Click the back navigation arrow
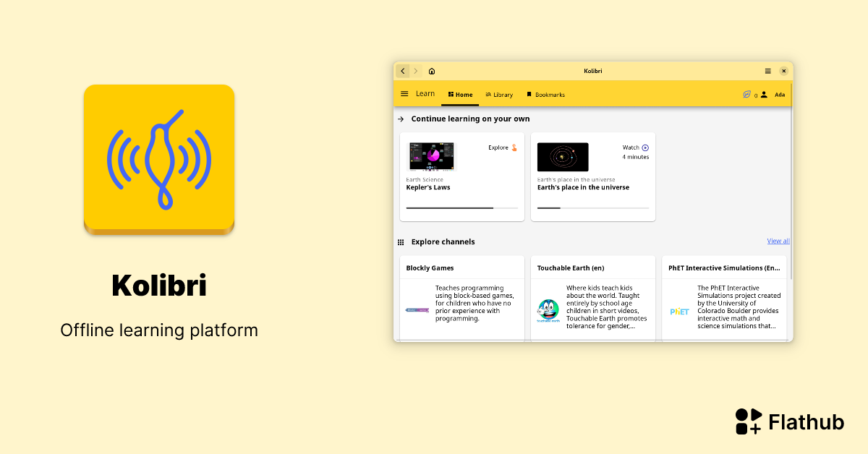 pos(403,71)
